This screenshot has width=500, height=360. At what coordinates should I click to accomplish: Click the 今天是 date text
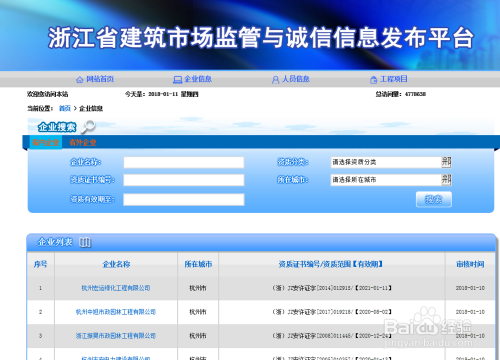pyautogui.click(x=162, y=94)
